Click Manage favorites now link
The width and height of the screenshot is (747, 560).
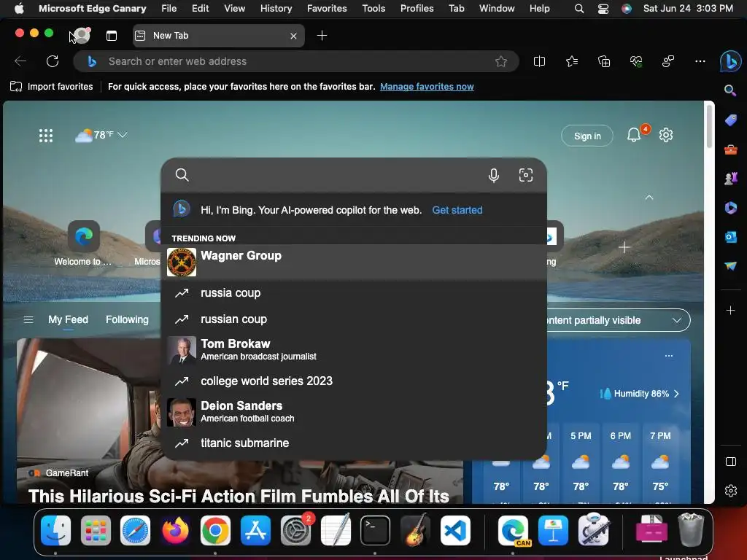tap(427, 87)
